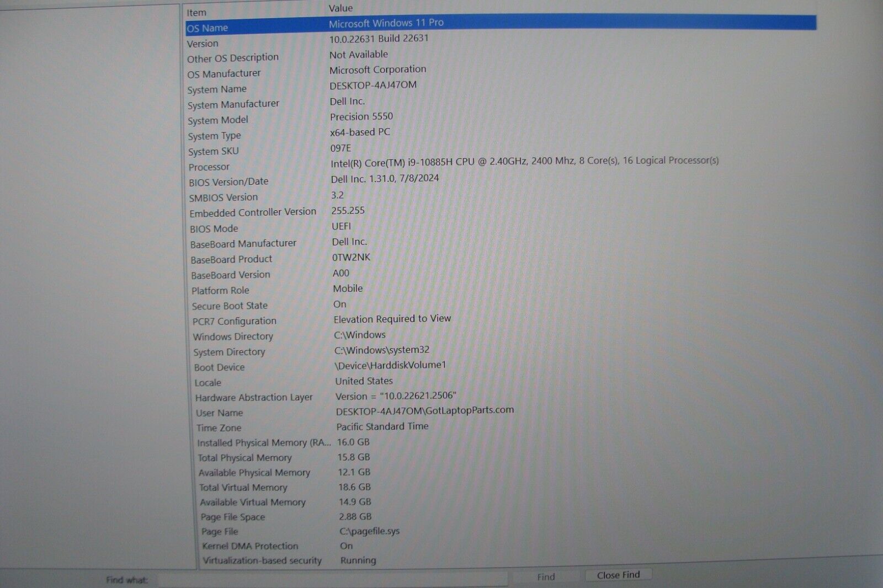Click Dell Inc. 1.31.0, 7/8/2024 value
The width and height of the screenshot is (883, 588).
(x=385, y=179)
